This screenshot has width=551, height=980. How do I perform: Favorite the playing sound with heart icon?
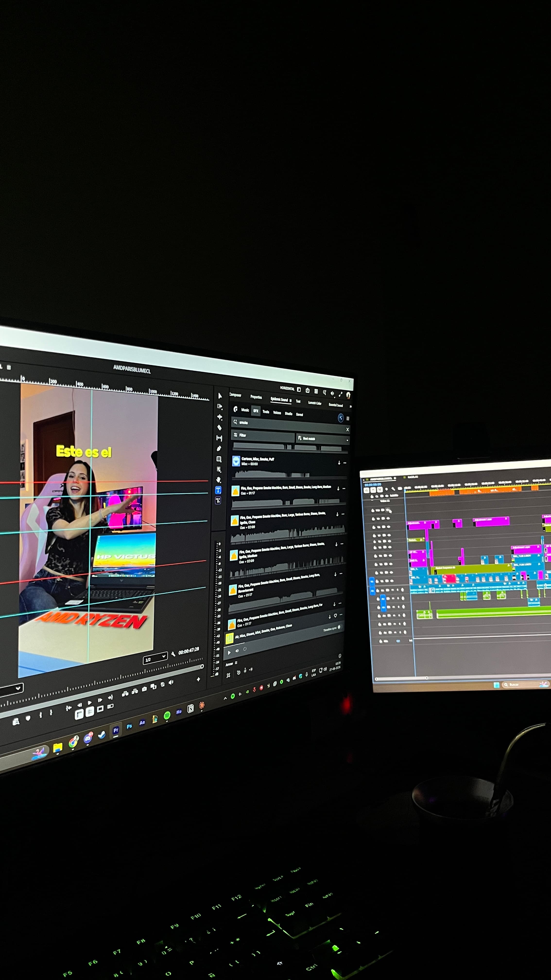(335, 616)
